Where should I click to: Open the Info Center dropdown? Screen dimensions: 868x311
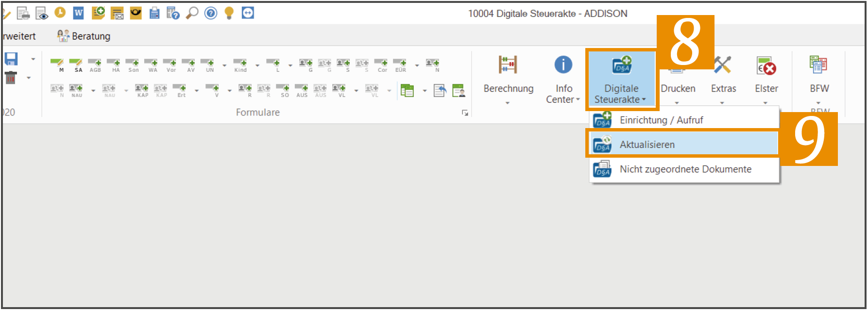[563, 81]
